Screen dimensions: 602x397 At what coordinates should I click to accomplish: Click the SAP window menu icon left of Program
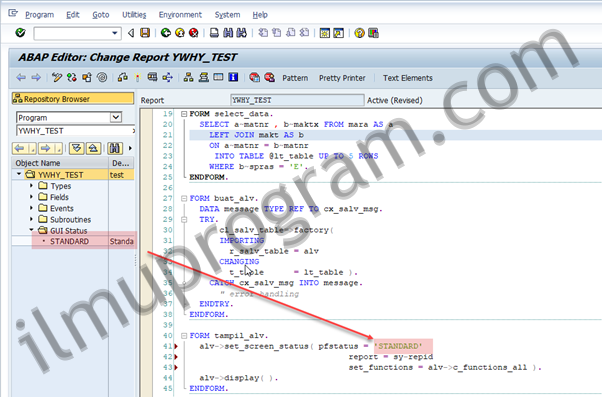pos(13,14)
